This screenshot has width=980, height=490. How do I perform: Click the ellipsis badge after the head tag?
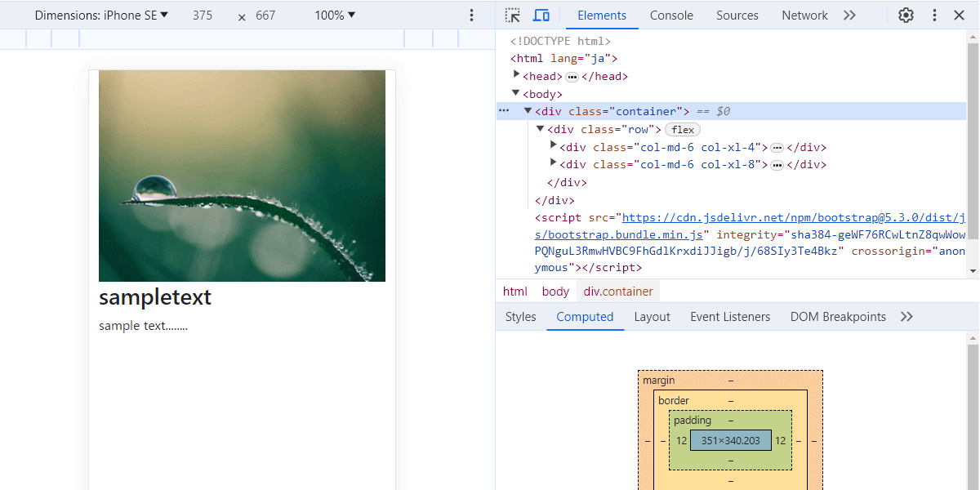[x=572, y=77]
